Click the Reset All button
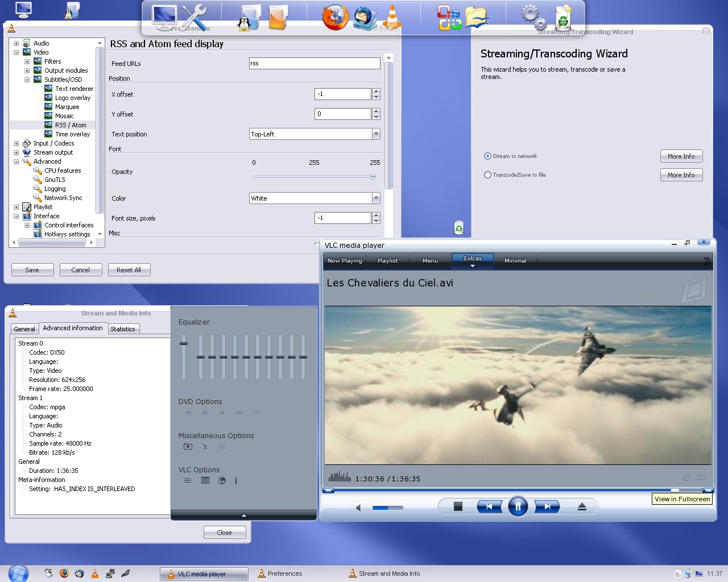 point(129,270)
